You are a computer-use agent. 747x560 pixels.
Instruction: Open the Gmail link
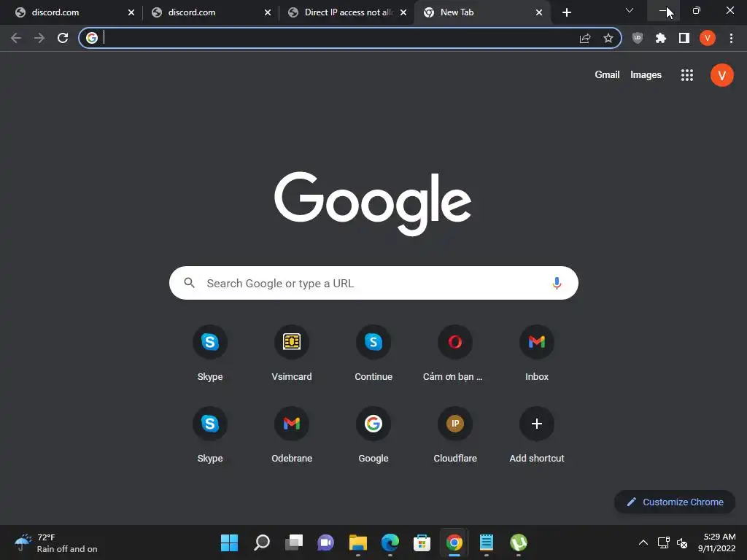tap(607, 75)
